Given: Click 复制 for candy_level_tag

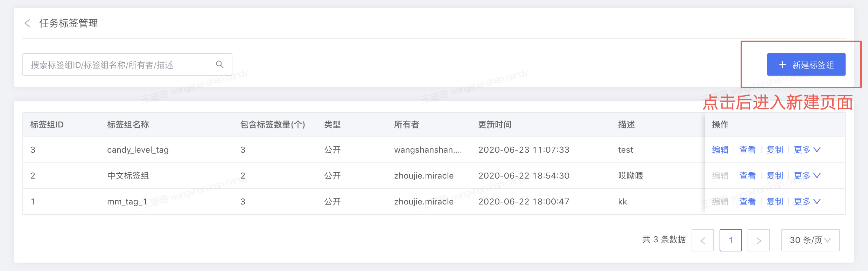Looking at the screenshot, I should tap(775, 150).
